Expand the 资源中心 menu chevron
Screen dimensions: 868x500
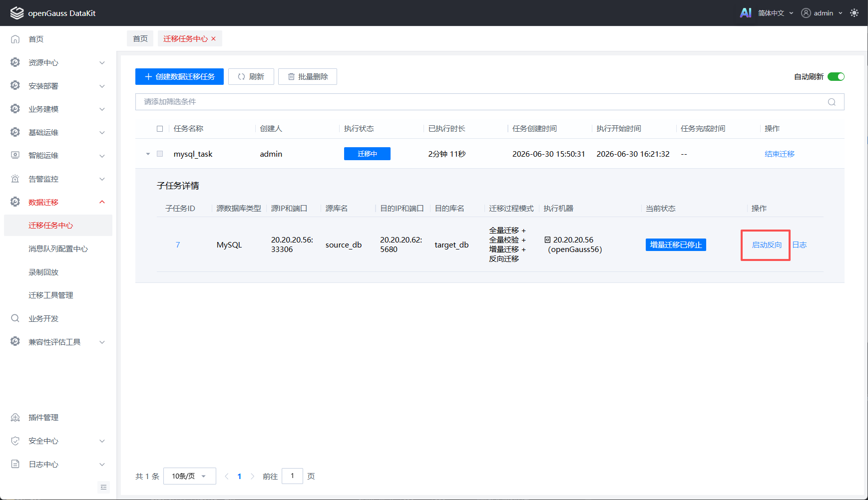coord(102,62)
